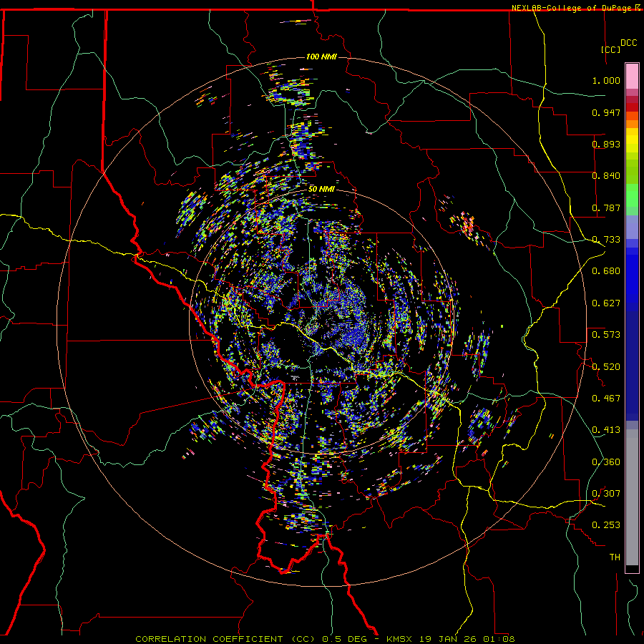Screen dimensions: 644x644
Task: Click the [CC] units label
Action: tap(610, 49)
